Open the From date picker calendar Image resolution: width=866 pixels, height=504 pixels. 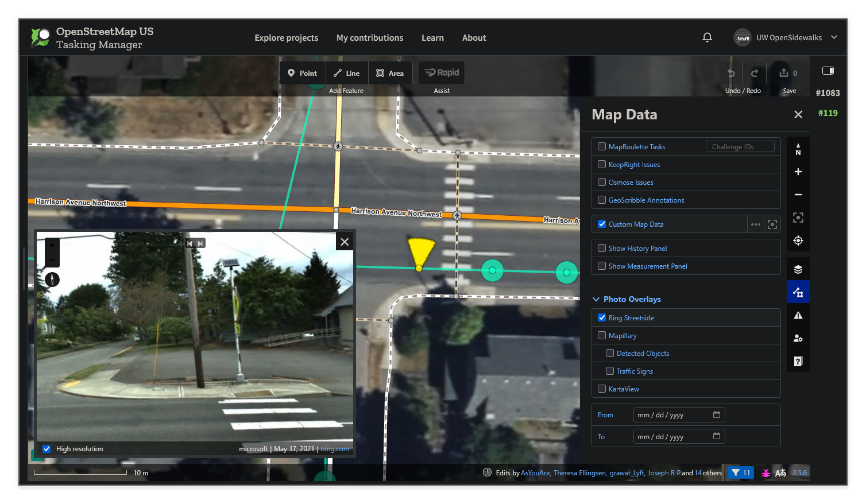click(x=717, y=414)
